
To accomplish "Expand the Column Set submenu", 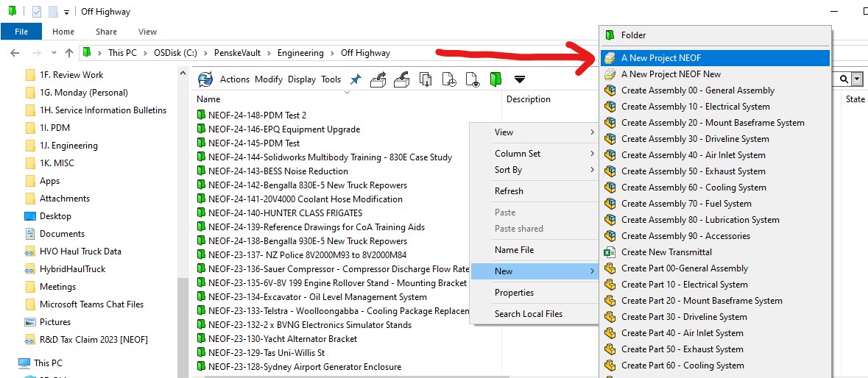I will click(x=534, y=154).
